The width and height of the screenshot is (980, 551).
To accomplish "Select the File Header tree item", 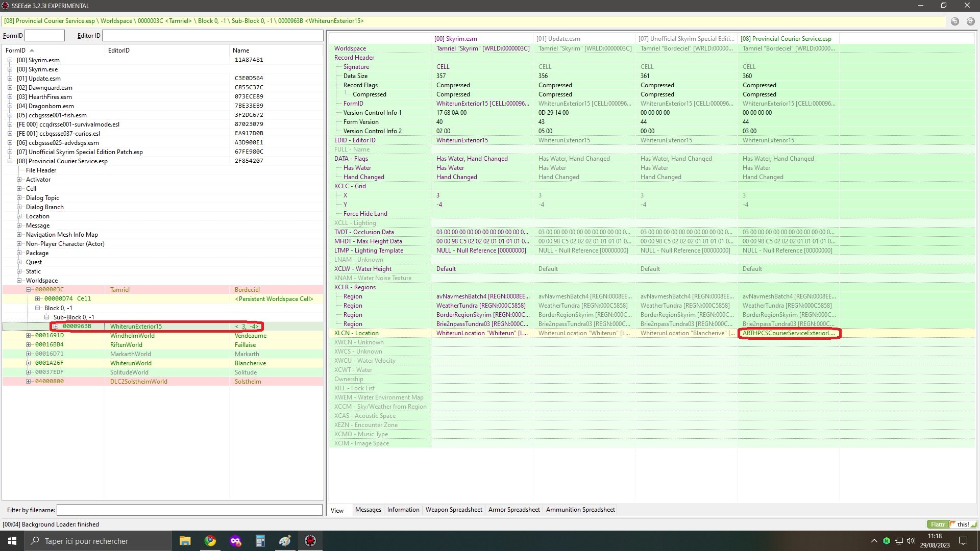I will [x=41, y=170].
